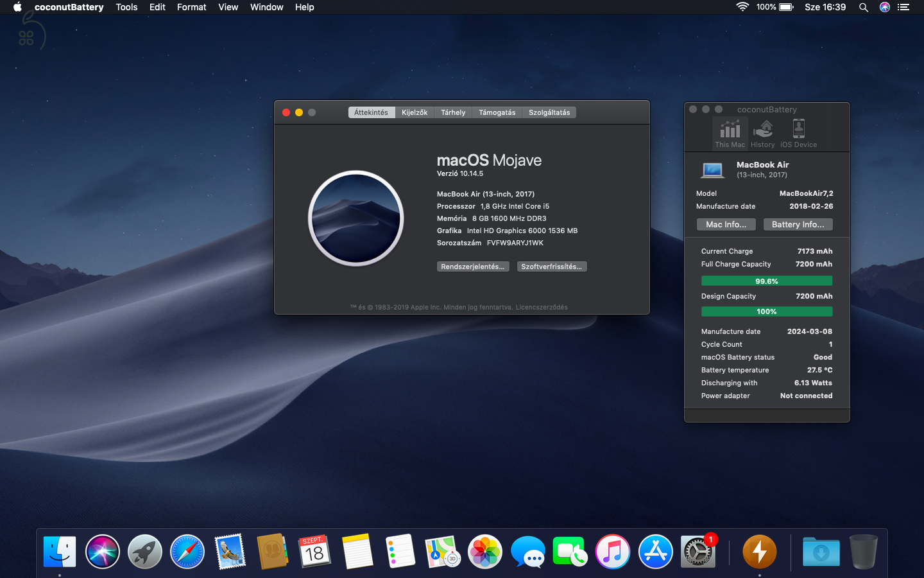Select the Áttekintés tab
Screen dimensions: 924x578
(372, 112)
